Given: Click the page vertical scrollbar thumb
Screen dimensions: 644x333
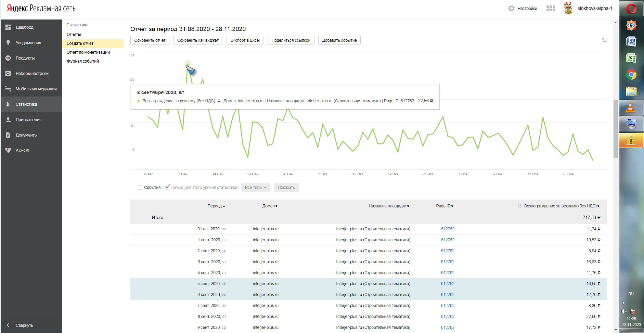Looking at the screenshot, I should coord(616,128).
